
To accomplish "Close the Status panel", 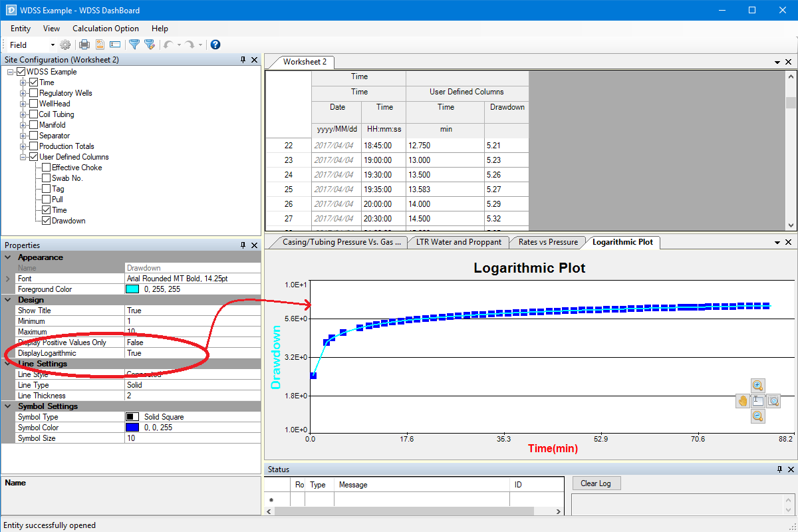I will (789, 469).
